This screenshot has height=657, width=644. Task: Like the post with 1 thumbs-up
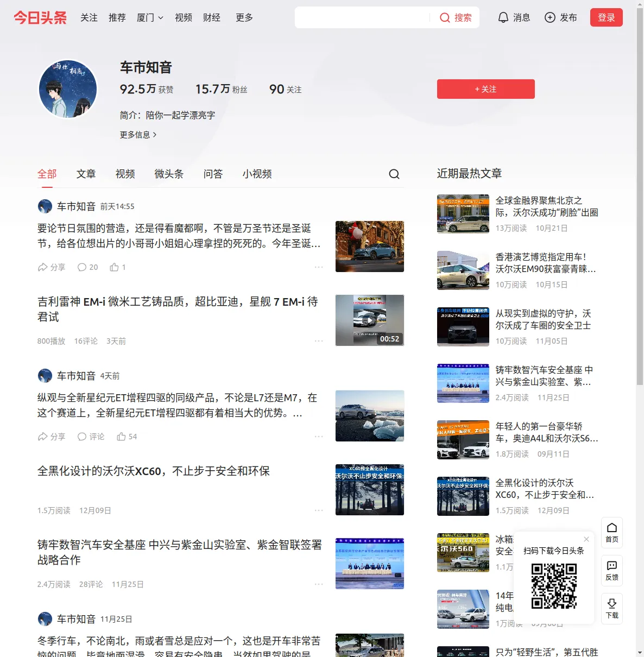[117, 267]
